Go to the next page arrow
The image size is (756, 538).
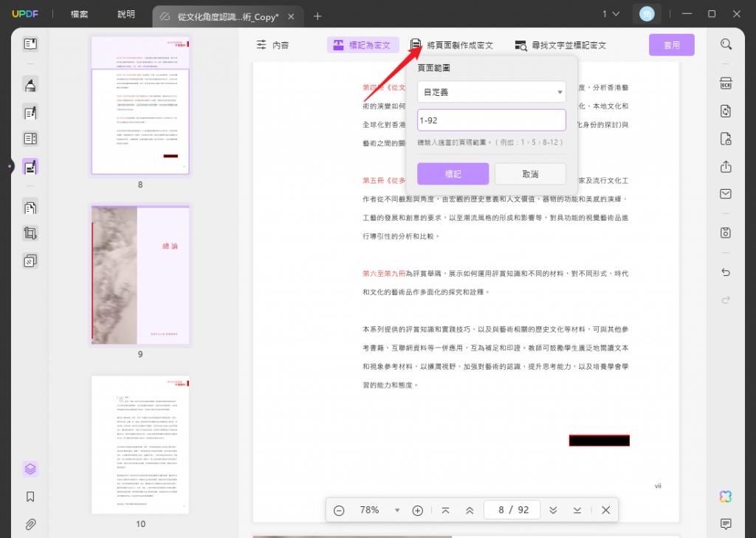[x=553, y=510]
